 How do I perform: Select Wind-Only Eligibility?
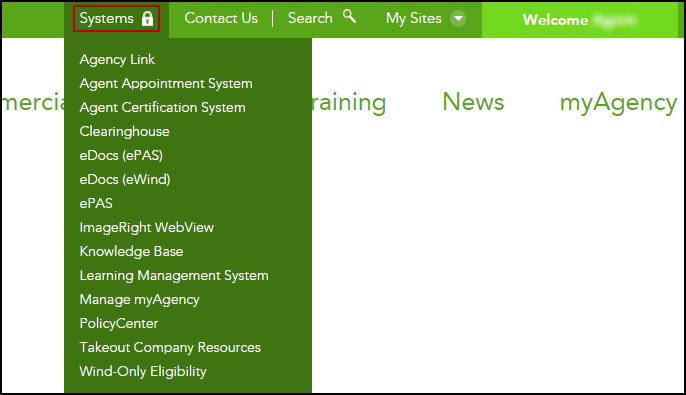click(143, 371)
